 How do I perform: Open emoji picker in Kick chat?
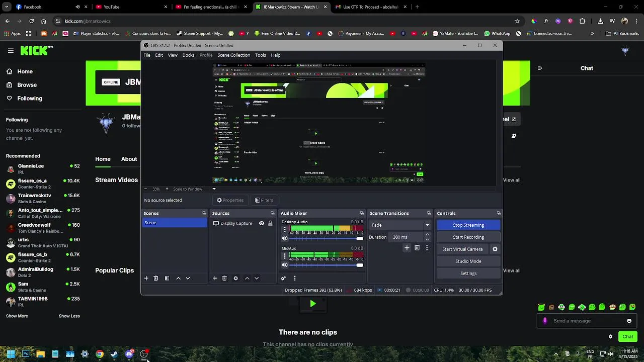629,321
